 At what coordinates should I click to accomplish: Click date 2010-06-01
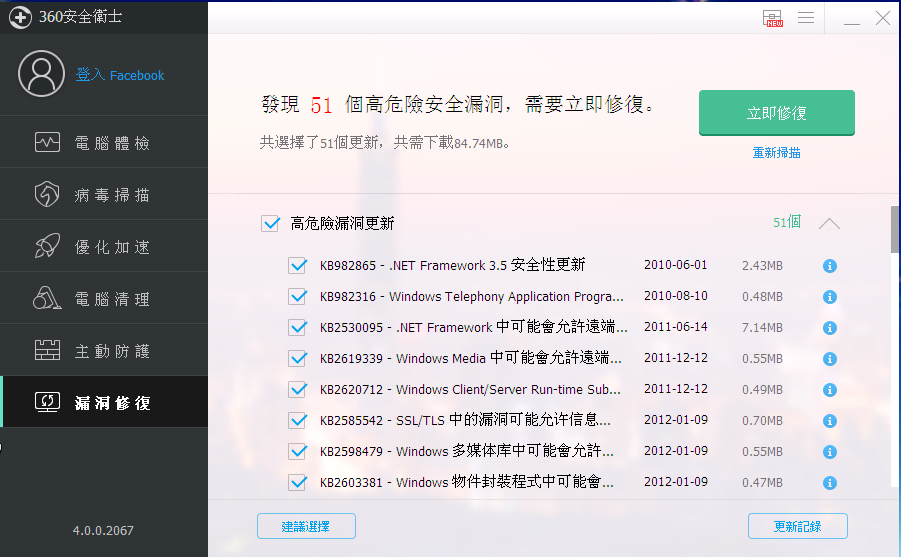(675, 265)
